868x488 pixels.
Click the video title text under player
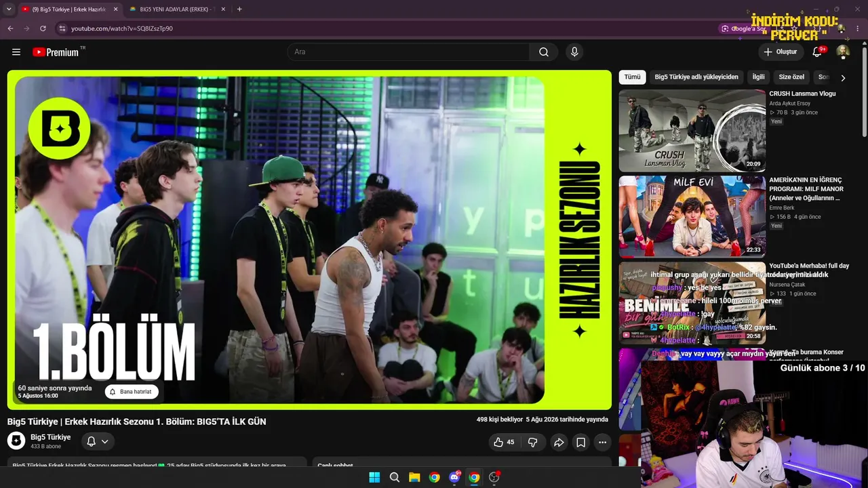pyautogui.click(x=137, y=422)
